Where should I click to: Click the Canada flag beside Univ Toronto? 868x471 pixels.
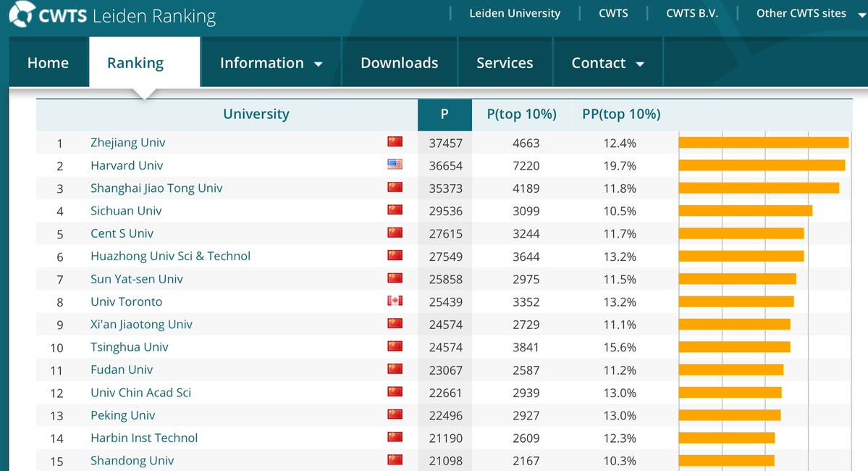click(395, 301)
